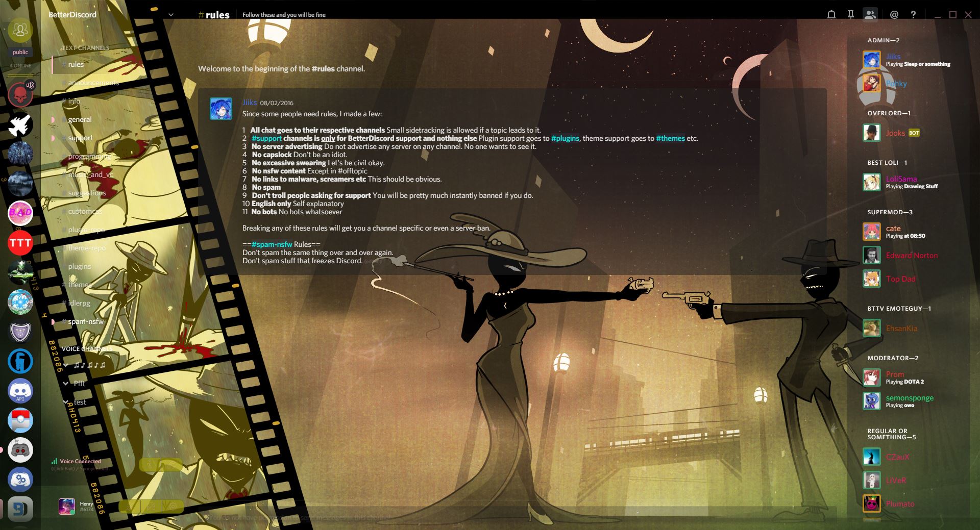Toggle microphone mute in user panel
The height and width of the screenshot is (530, 980).
tap(129, 507)
